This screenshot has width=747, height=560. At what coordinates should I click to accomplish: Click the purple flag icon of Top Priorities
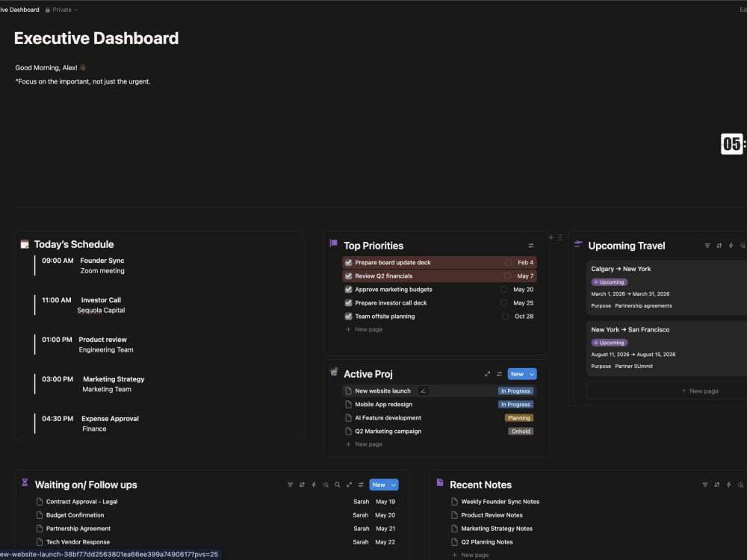(x=333, y=243)
